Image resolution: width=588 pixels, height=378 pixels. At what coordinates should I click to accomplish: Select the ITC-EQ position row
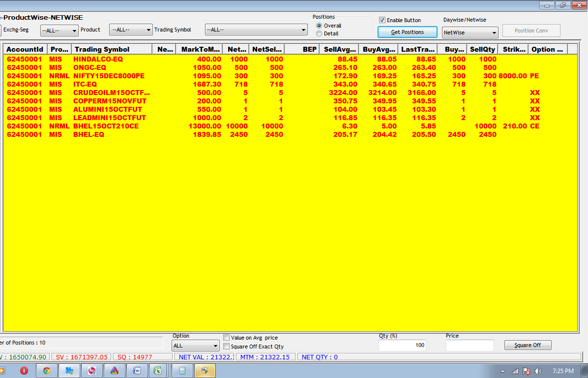(290, 84)
